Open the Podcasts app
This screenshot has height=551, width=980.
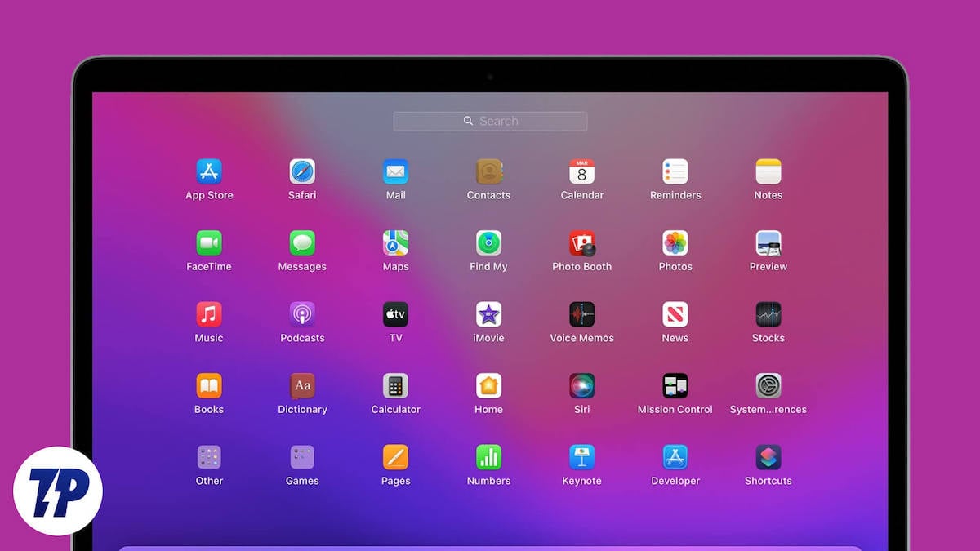[302, 314]
